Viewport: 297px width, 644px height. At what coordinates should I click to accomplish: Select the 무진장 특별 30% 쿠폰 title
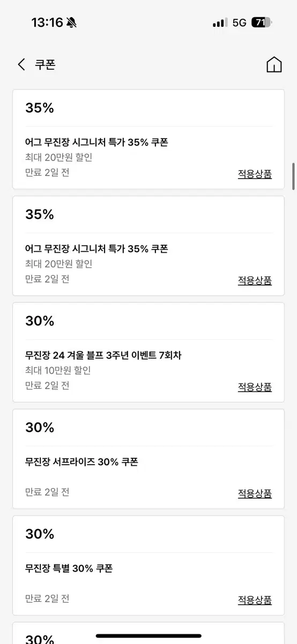[69, 568]
